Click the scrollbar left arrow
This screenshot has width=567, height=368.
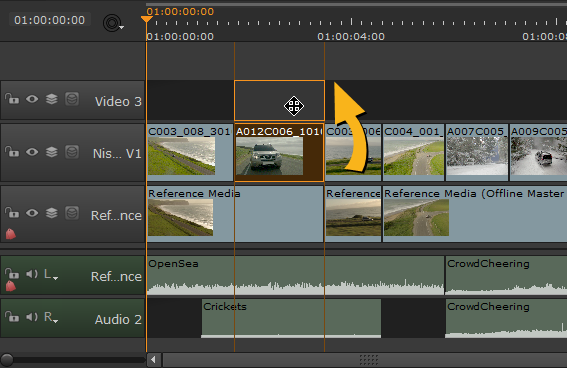[153, 360]
